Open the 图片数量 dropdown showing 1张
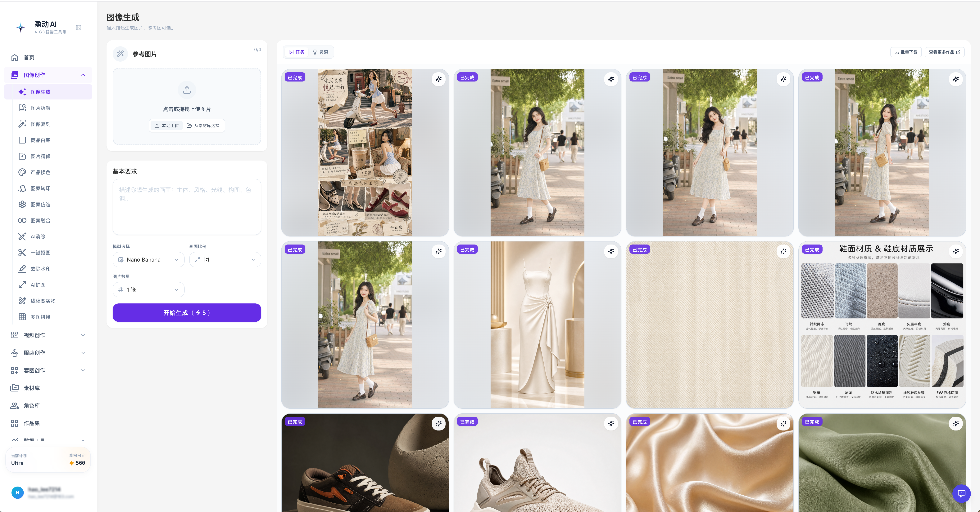This screenshot has width=980, height=512. click(x=148, y=290)
